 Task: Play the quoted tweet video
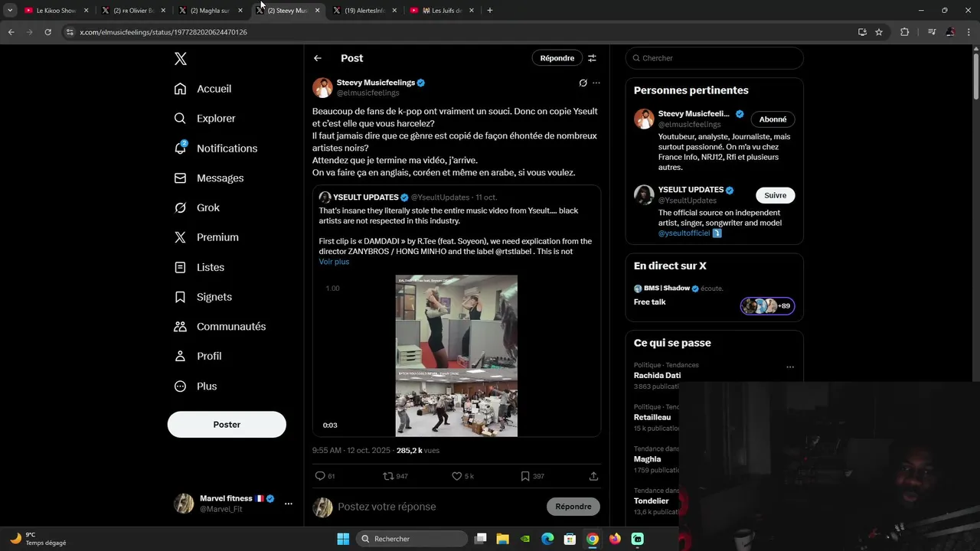(456, 356)
